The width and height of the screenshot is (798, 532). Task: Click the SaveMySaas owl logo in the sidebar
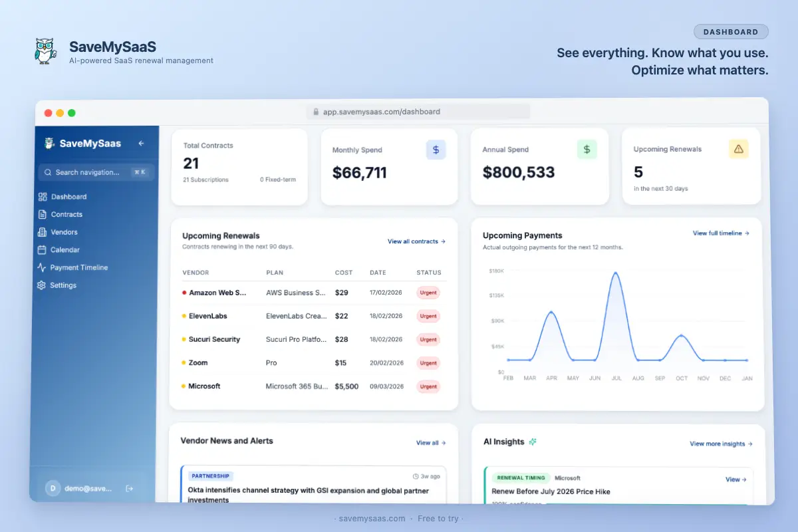click(x=49, y=143)
